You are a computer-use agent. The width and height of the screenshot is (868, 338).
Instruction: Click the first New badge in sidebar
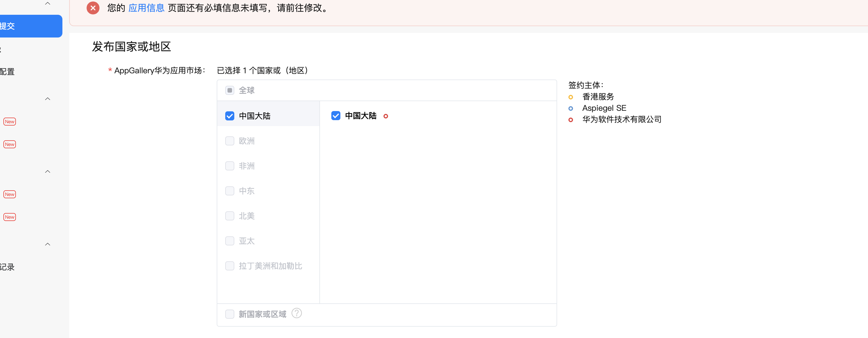(x=10, y=122)
